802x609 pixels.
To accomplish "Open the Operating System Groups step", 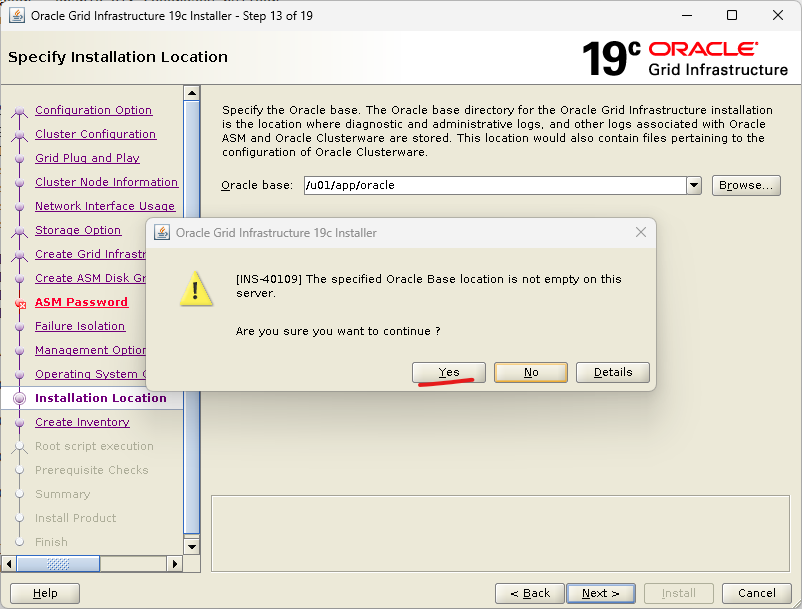I will (91, 374).
